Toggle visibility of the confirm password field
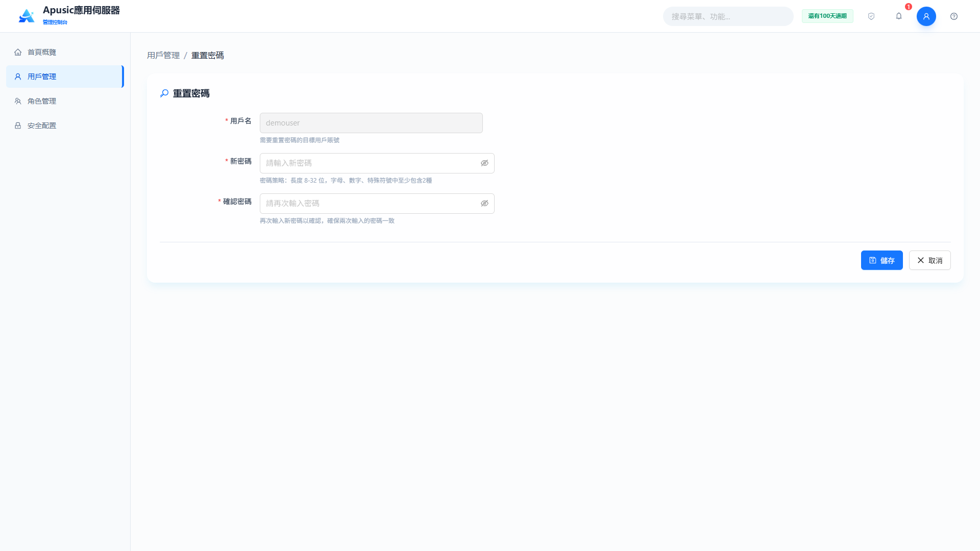This screenshot has width=980, height=551. click(x=484, y=204)
